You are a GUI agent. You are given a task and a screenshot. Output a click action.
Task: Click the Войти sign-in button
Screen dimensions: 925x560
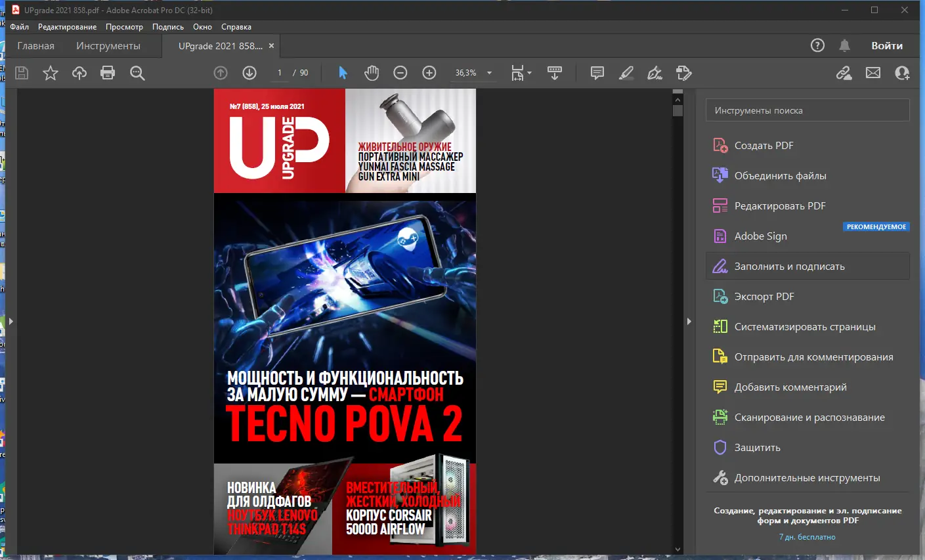tap(887, 45)
